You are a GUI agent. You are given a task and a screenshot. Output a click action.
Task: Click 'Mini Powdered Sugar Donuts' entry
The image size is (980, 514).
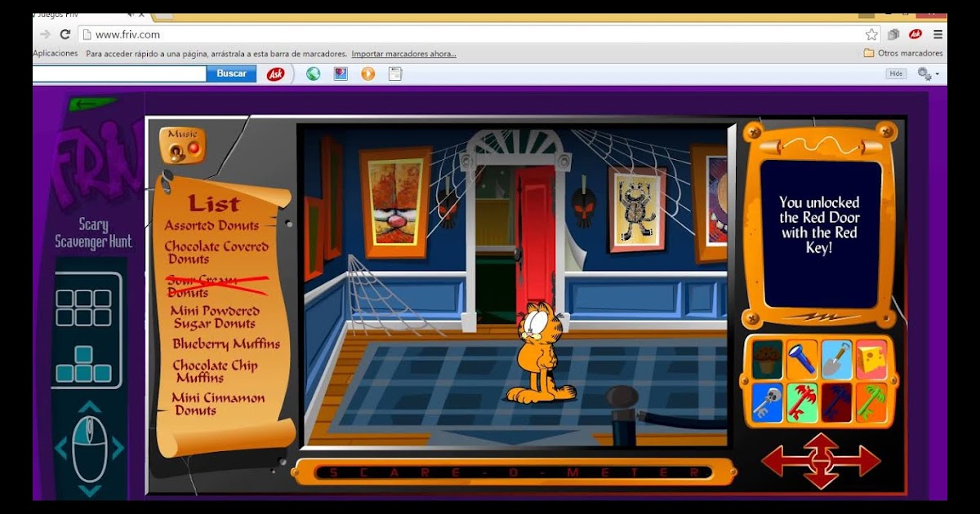215,317
